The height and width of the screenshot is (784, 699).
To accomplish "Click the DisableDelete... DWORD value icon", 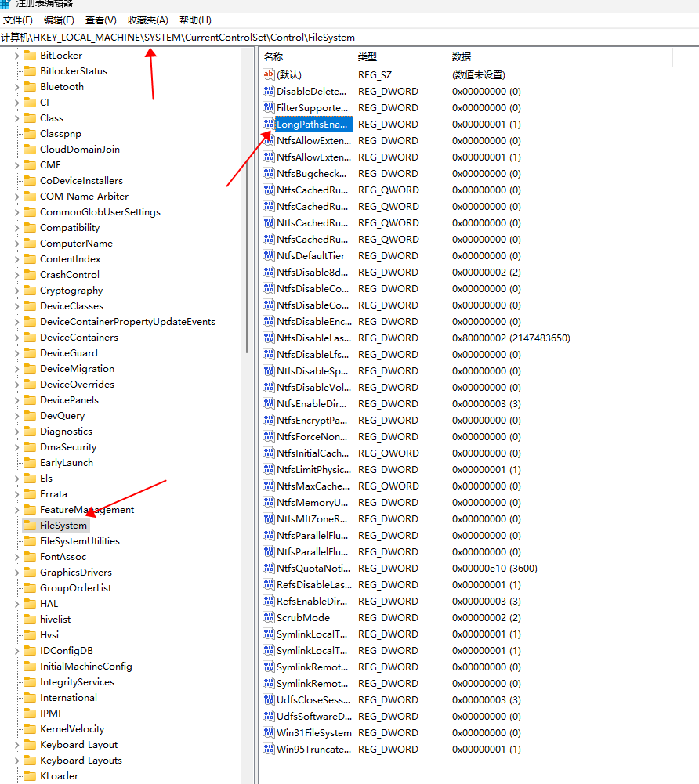I will [x=269, y=91].
